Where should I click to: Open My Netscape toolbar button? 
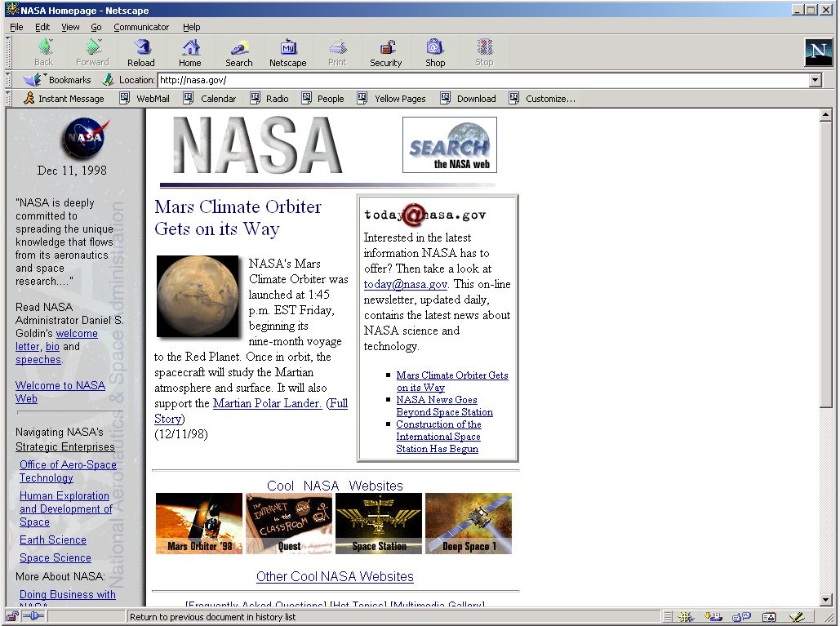pos(287,52)
